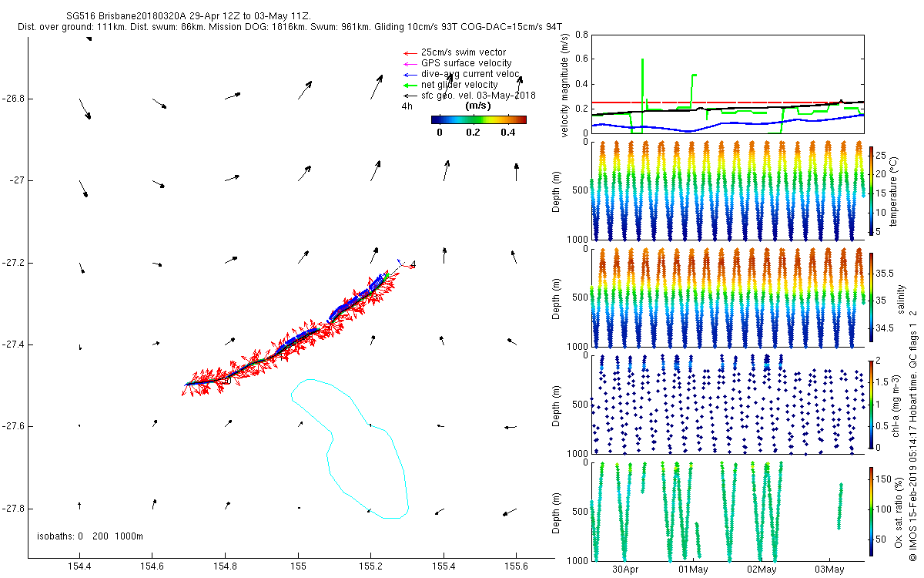Click the 'salinity' colorbar label

click(901, 299)
